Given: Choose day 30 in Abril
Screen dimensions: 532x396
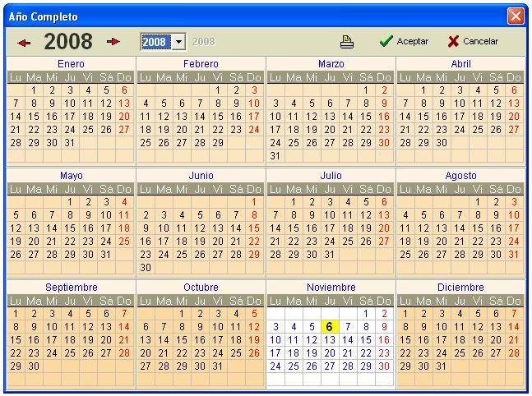Looking at the screenshot, I should (442, 143).
